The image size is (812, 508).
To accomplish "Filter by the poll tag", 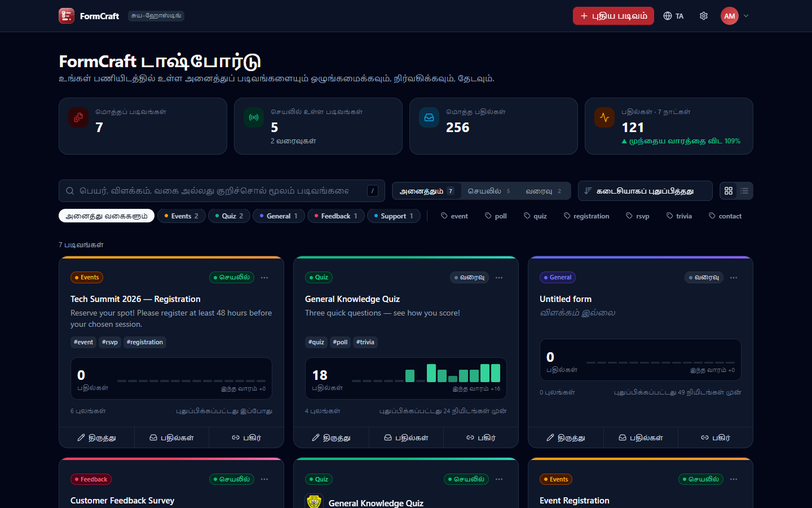I will point(496,216).
